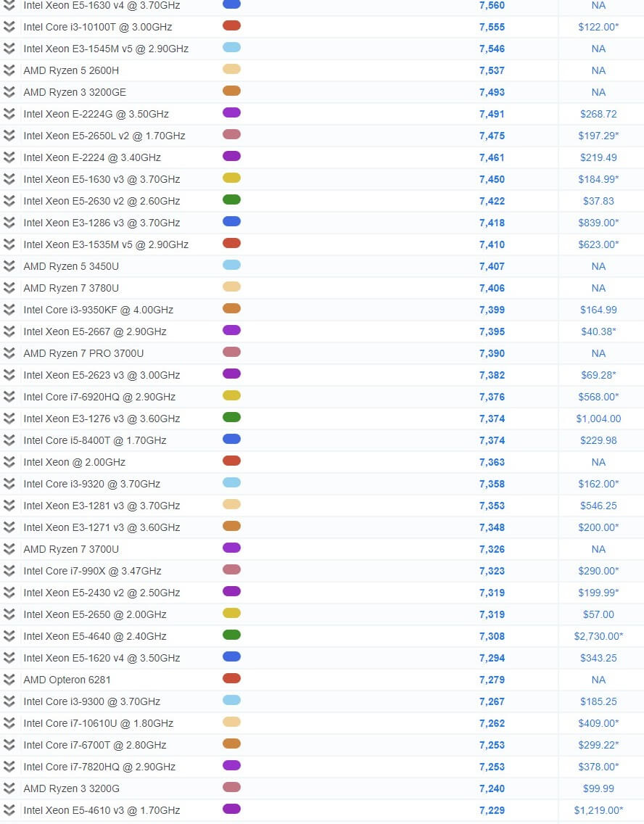
Task: Expand the AMD Ryzen 3 3200G row chevron
Action: point(9,788)
